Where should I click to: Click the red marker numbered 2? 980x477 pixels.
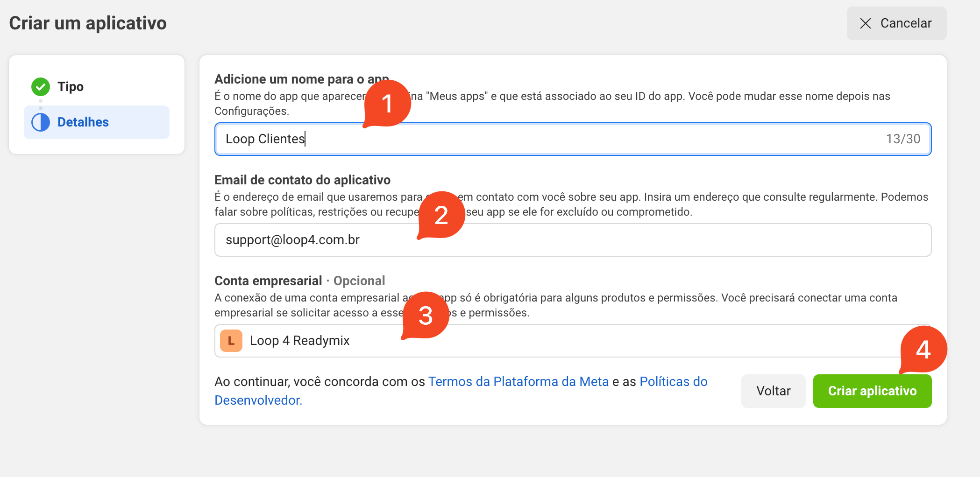click(441, 215)
